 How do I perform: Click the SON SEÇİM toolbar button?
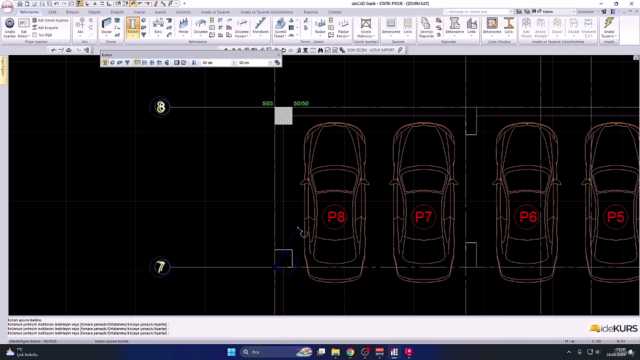(x=357, y=50)
